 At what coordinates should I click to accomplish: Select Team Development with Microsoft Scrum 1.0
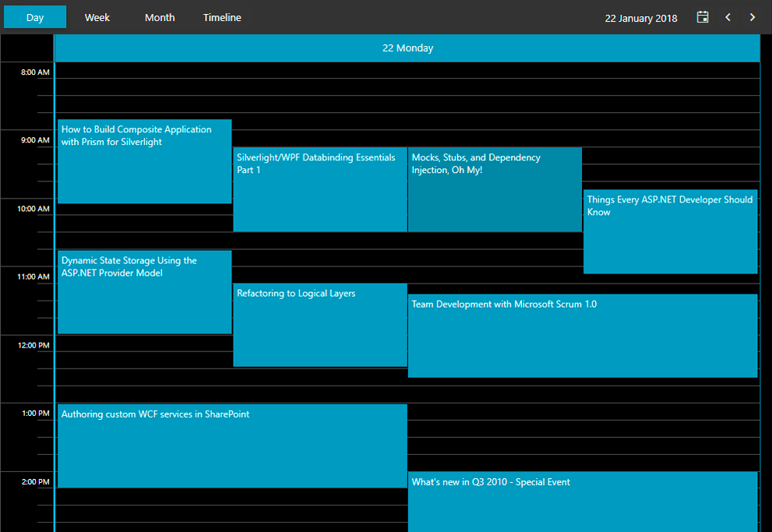(x=583, y=336)
